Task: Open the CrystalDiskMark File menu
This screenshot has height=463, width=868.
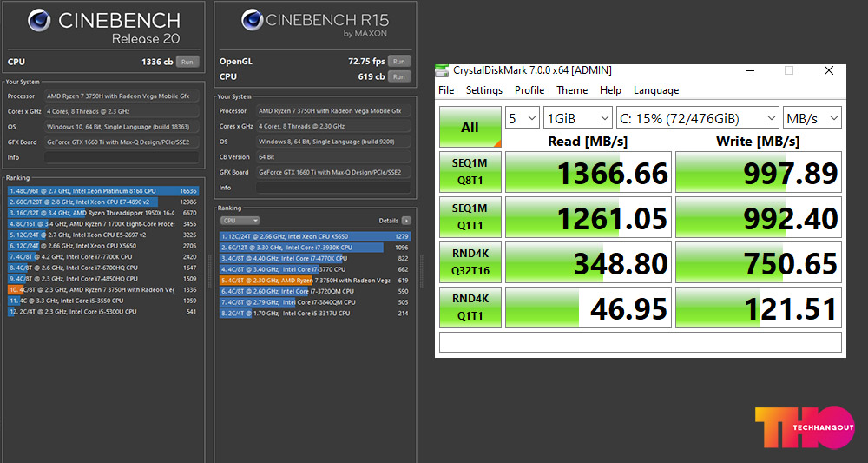Action: (x=446, y=90)
